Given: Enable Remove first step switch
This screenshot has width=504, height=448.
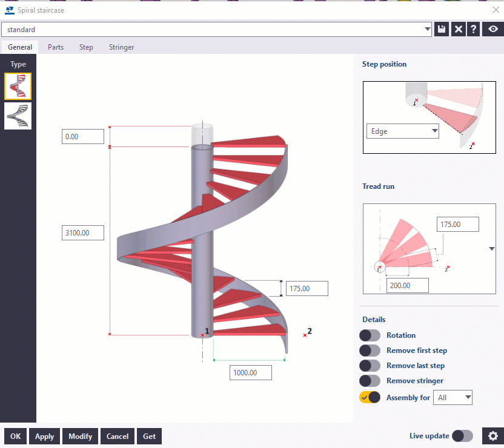Looking at the screenshot, I should (x=370, y=351).
